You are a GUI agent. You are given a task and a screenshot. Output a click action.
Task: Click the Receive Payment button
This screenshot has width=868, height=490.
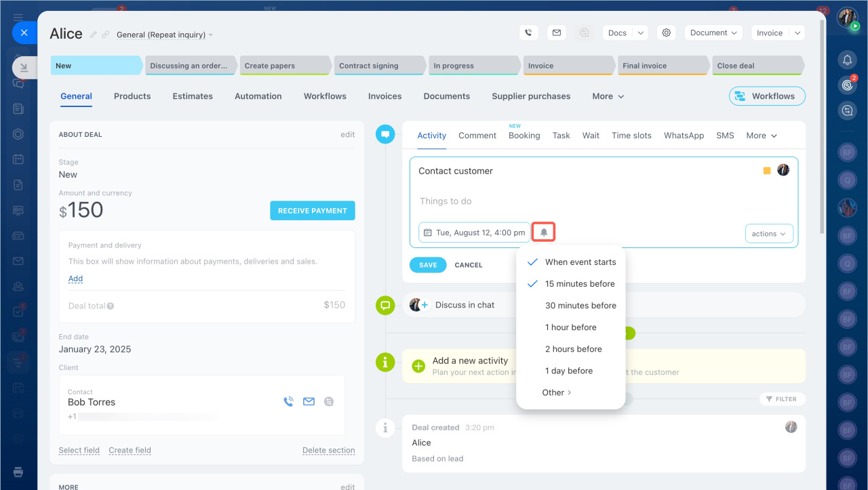point(312,211)
